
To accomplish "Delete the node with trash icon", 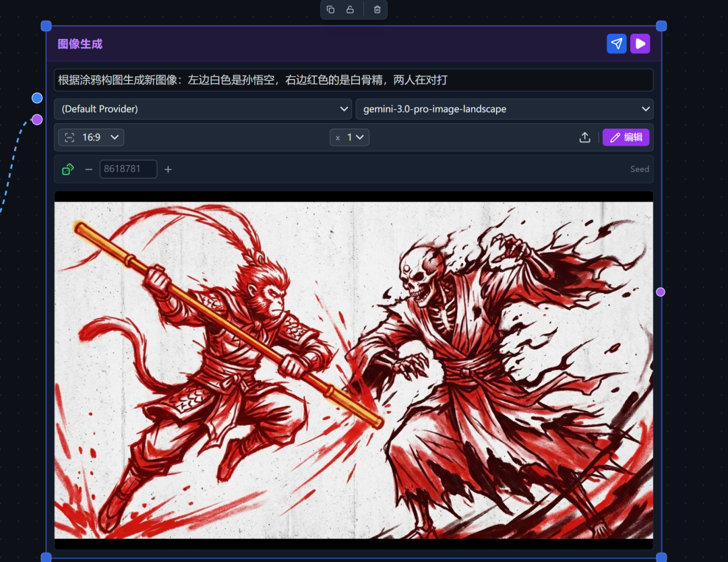I will pyautogui.click(x=377, y=9).
